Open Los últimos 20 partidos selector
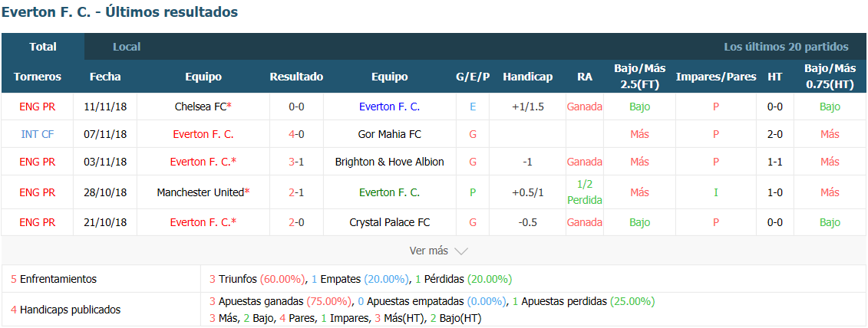 (x=786, y=47)
